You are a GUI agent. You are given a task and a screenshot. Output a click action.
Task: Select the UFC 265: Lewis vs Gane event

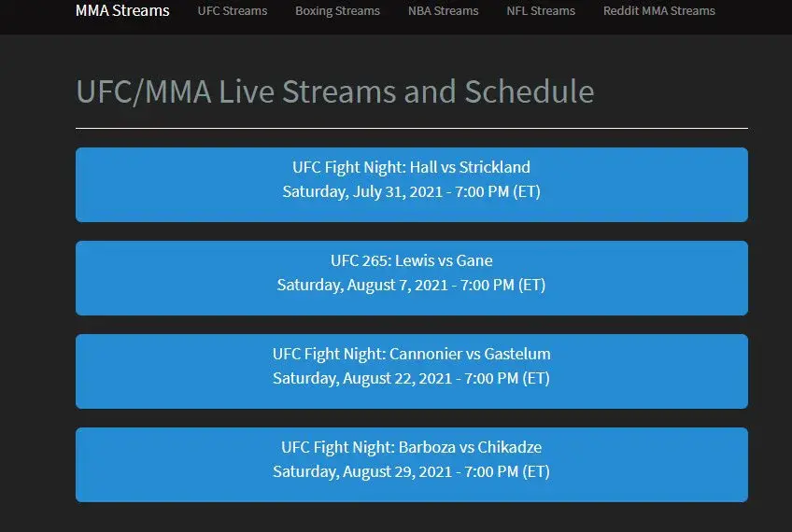(x=412, y=278)
